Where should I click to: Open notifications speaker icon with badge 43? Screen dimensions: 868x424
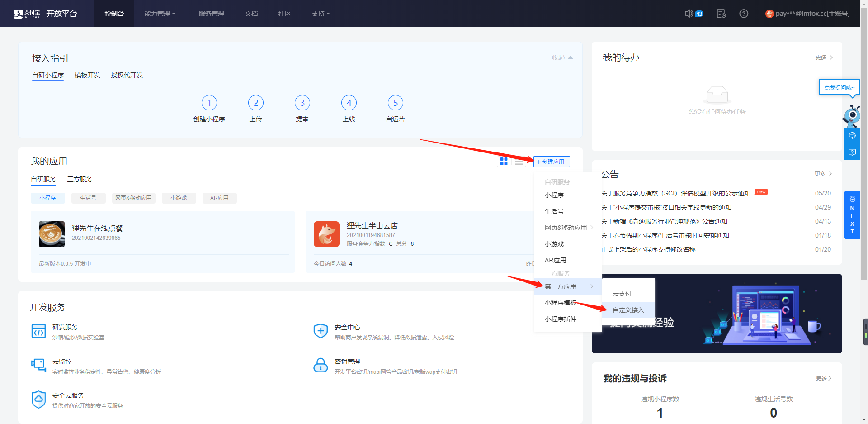[x=693, y=14]
